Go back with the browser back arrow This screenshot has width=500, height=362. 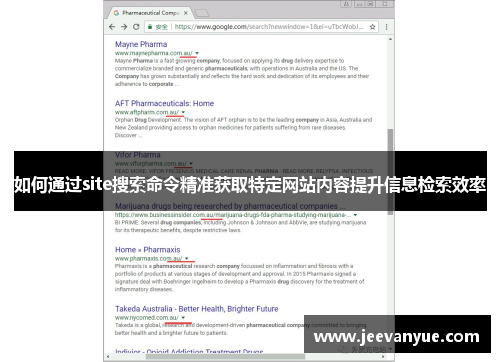coord(112,27)
